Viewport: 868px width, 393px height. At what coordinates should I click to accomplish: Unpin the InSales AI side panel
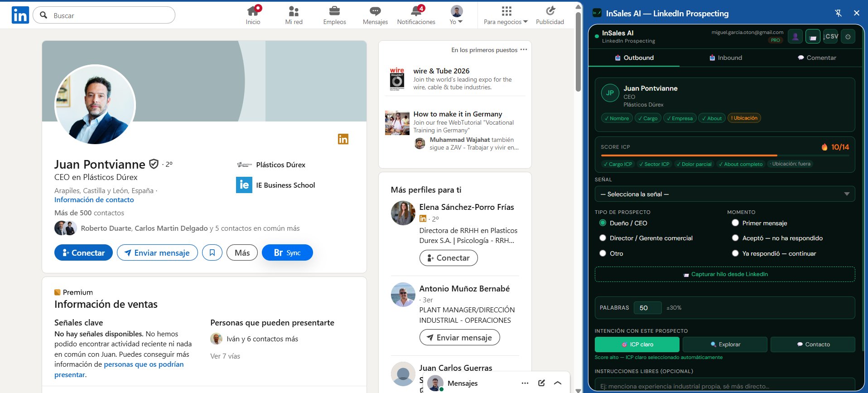[x=839, y=13]
